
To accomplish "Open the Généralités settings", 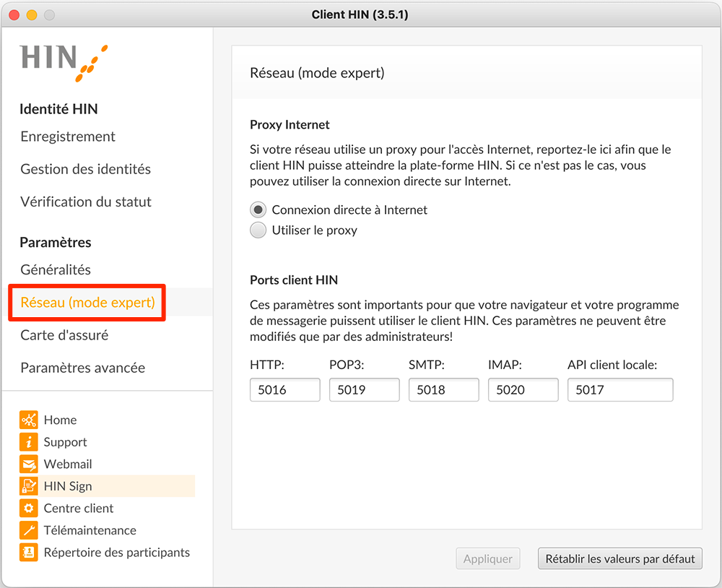I will 56,269.
